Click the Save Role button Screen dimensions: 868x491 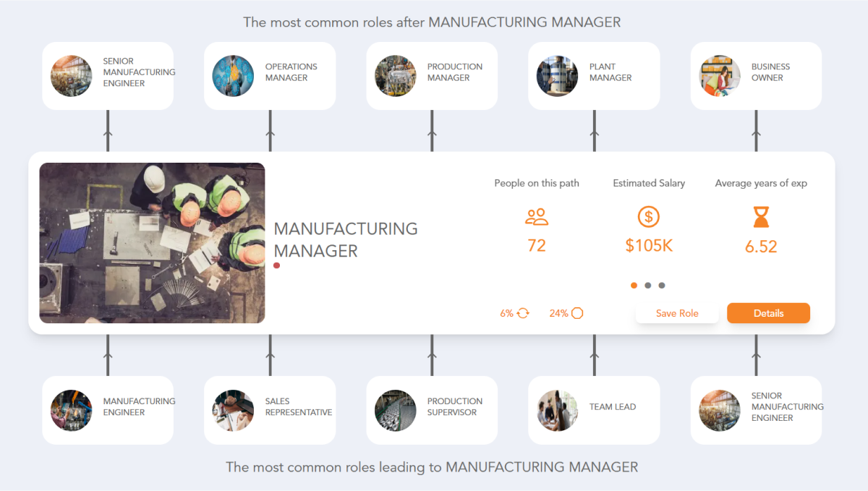tap(677, 313)
